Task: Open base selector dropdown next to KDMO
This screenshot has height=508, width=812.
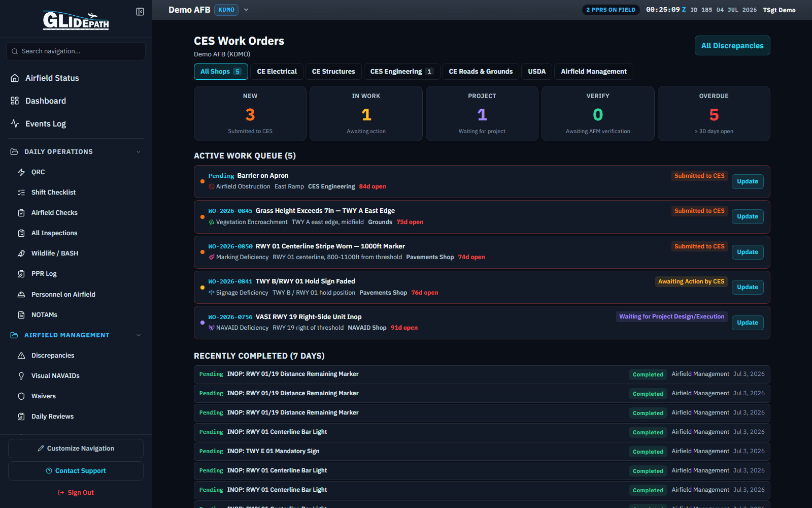Action: pyautogui.click(x=246, y=10)
